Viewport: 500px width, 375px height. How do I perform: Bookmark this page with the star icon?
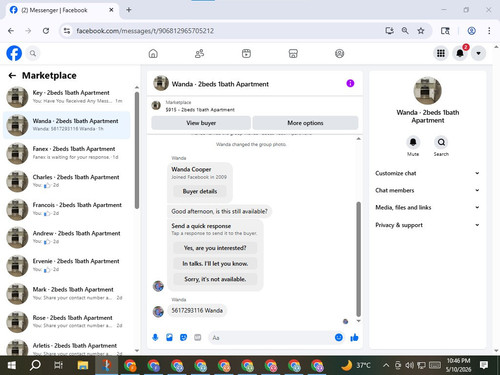421,31
